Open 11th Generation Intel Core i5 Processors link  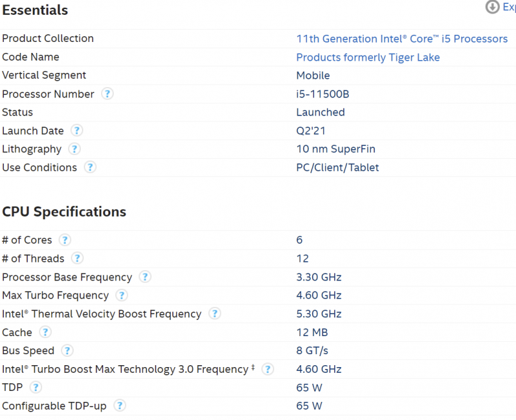(x=402, y=39)
